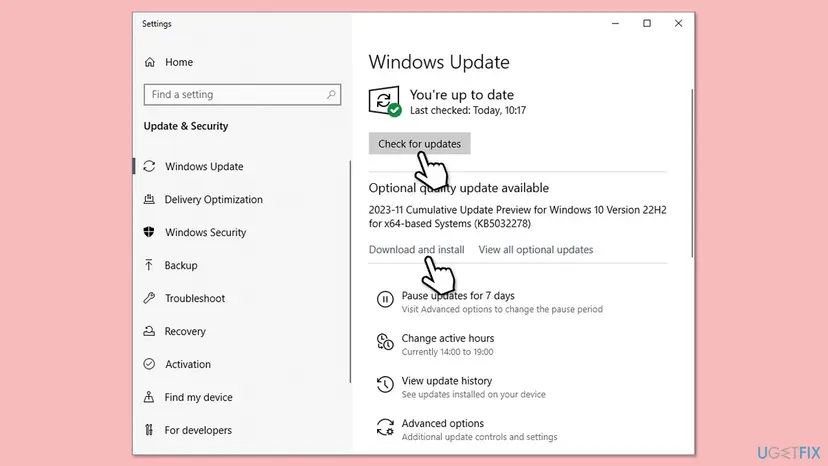Click the update status icon with green check
828x466 pixels.
pyautogui.click(x=385, y=101)
